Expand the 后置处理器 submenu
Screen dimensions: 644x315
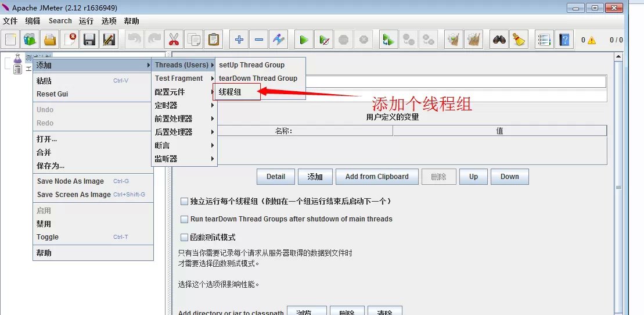(x=184, y=132)
